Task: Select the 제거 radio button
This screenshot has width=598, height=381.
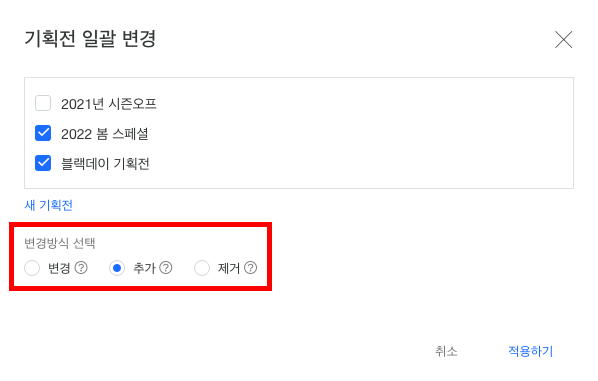Action: [202, 268]
